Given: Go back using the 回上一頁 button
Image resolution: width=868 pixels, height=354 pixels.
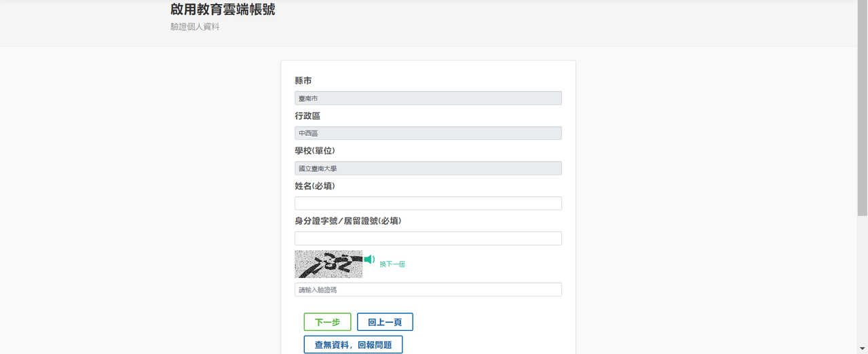Looking at the screenshot, I should click(x=385, y=322).
